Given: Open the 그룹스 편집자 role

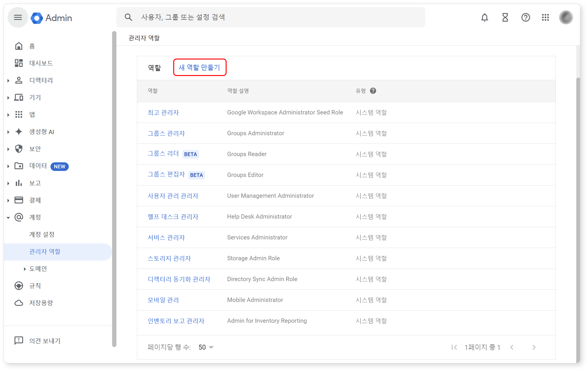Looking at the screenshot, I should [x=166, y=174].
